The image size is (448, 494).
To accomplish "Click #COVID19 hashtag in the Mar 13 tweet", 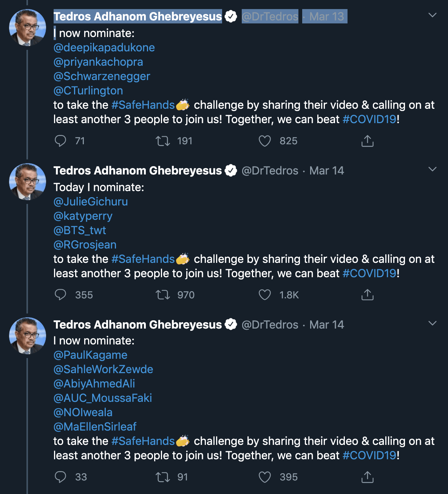I will [x=369, y=119].
